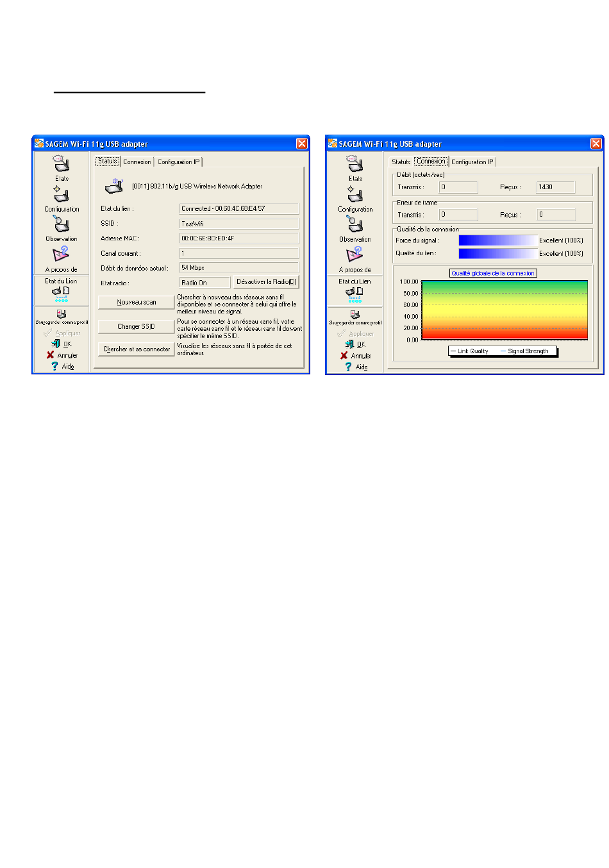Click 'Chercher et se connecter' button
609x868 pixels.
(137, 349)
